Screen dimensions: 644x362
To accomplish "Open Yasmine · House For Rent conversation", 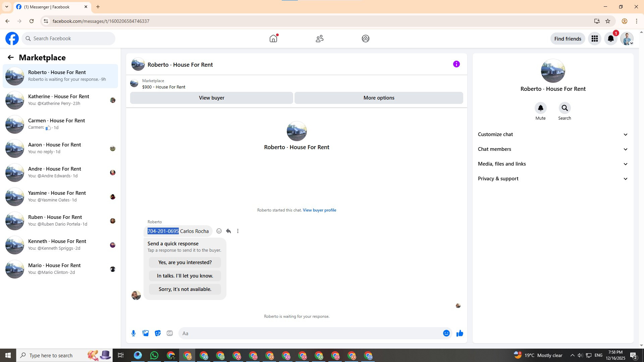I will point(60,197).
